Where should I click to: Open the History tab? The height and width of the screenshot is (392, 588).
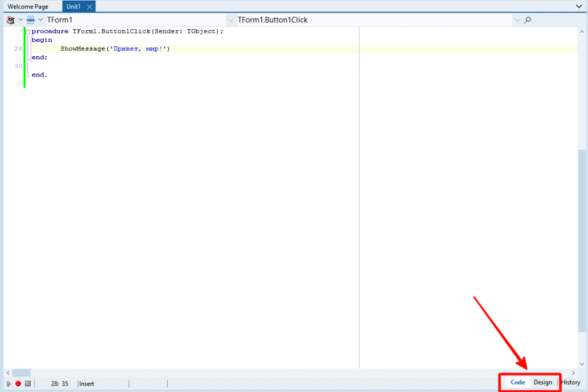571,382
